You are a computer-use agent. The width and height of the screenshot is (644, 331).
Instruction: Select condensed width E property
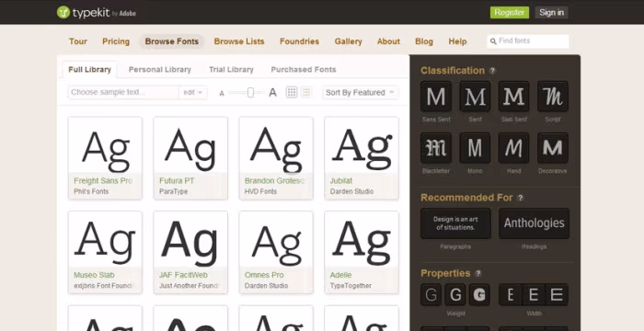pos(511,295)
